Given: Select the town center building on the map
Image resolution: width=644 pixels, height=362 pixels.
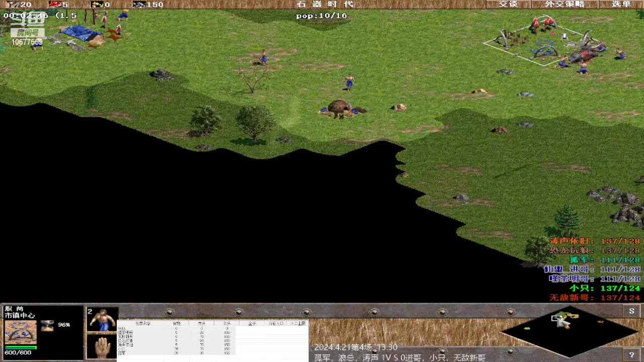Looking at the screenshot, I should point(546,40).
